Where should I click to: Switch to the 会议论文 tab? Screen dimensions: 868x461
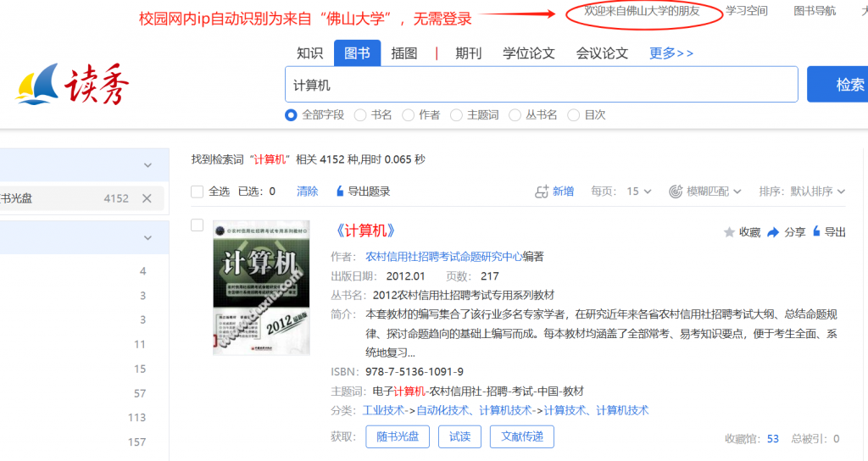(602, 53)
